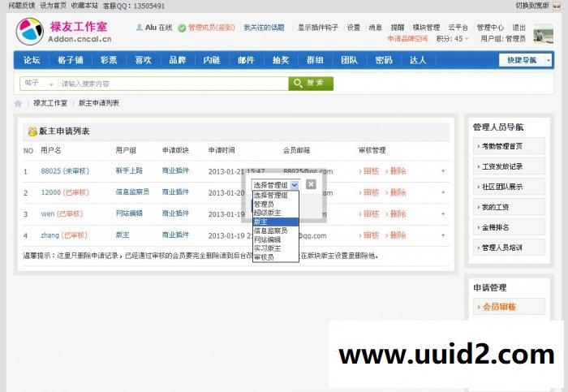Click the plus icon in row zhang
This screenshot has width=568, height=392.
pyautogui.click(x=443, y=235)
